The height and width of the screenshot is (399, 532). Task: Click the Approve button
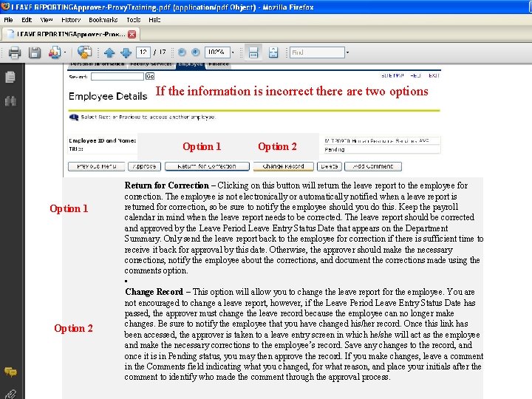pyautogui.click(x=144, y=166)
